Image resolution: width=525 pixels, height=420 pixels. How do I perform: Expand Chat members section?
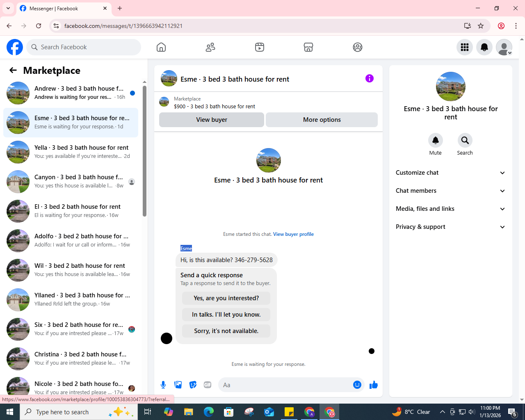point(451,191)
